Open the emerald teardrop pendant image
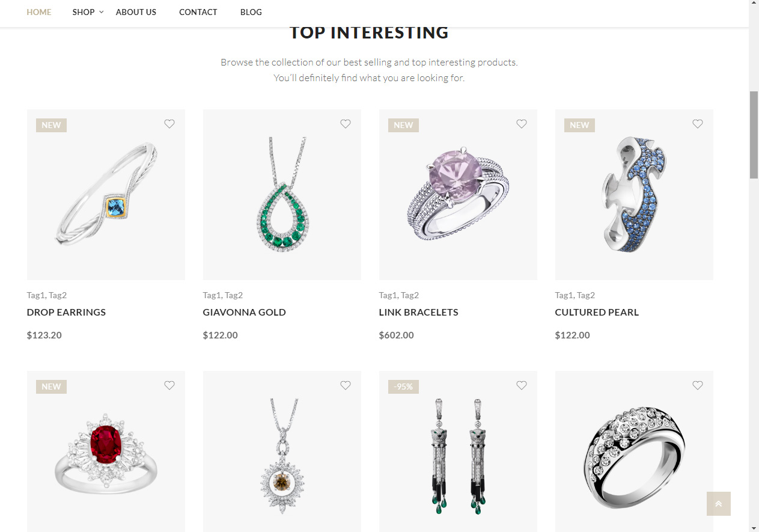The image size is (759, 532). [282, 194]
